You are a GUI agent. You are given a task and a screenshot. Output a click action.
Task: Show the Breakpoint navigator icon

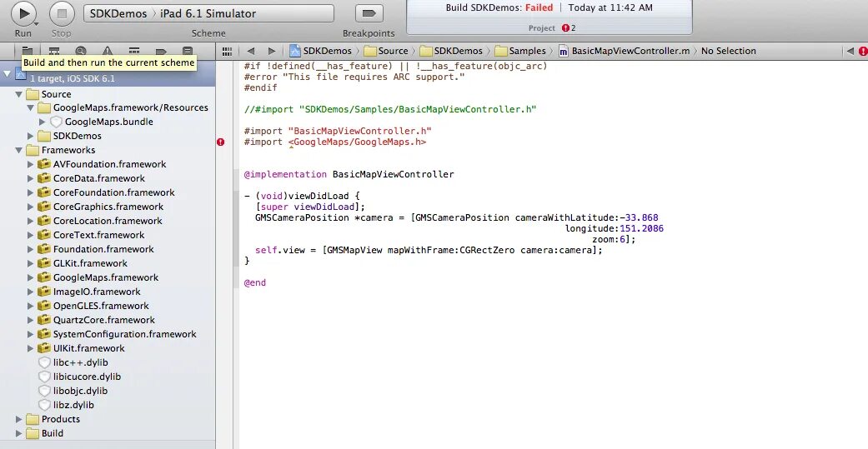click(161, 51)
